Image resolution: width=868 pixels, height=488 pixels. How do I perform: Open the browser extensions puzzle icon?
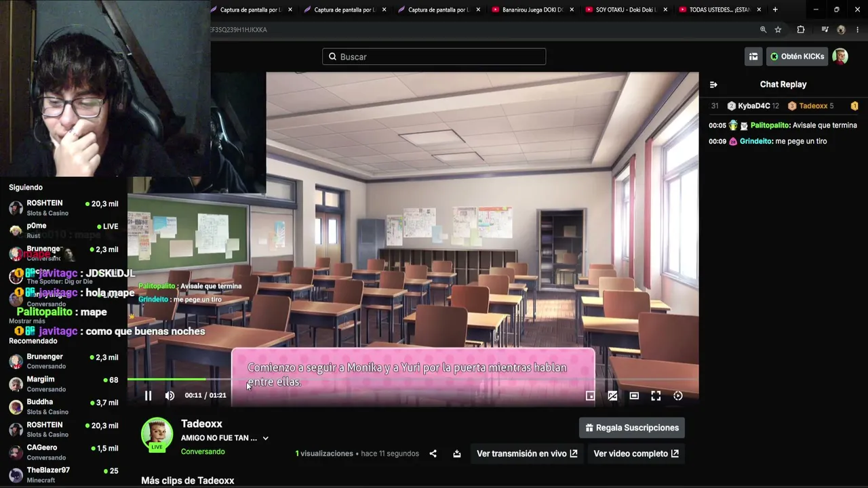(801, 30)
